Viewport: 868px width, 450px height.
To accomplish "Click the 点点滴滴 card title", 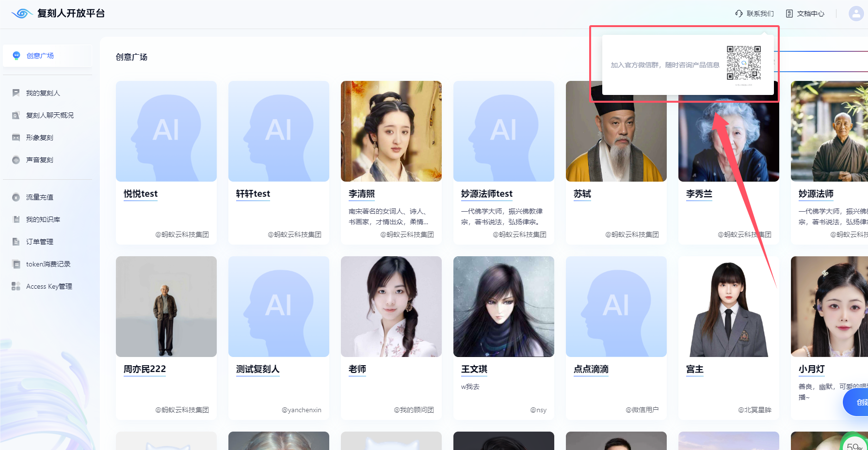I will click(x=591, y=369).
